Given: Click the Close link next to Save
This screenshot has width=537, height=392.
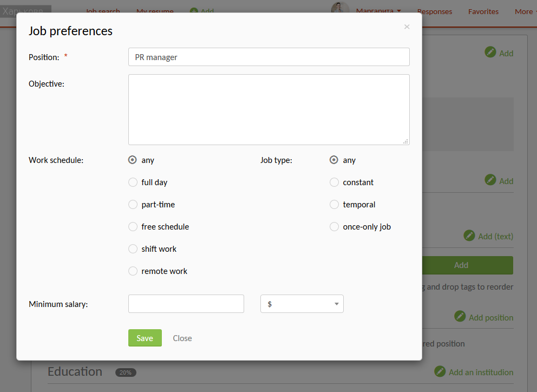Looking at the screenshot, I should (x=182, y=338).
